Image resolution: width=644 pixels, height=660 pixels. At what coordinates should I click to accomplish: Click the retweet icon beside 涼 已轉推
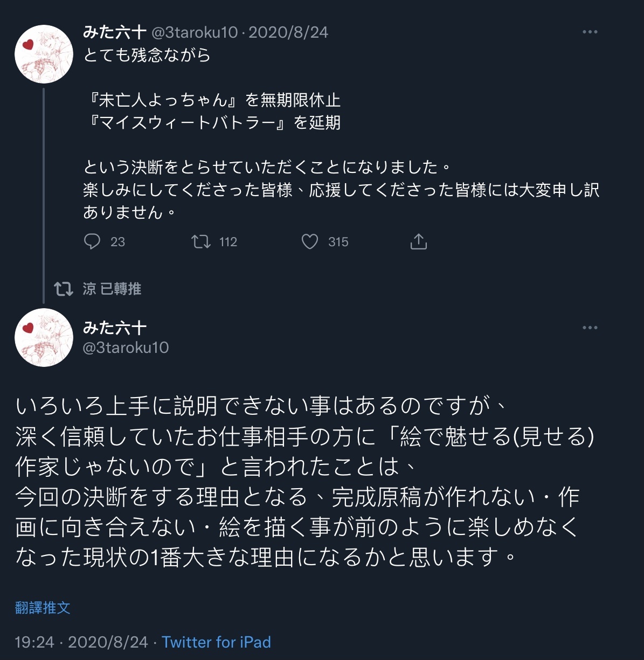click(x=64, y=289)
